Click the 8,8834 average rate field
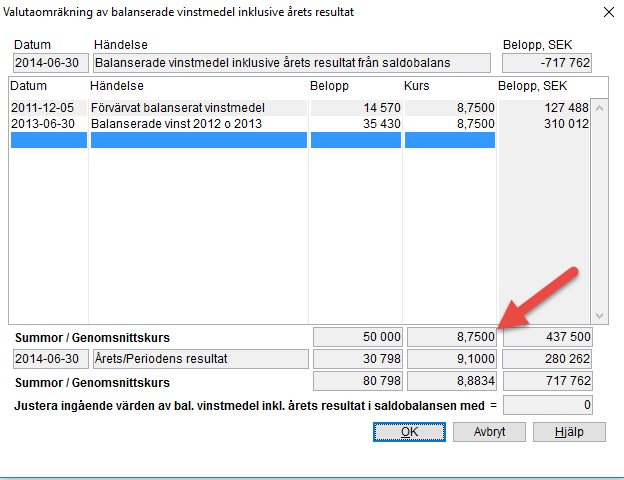 point(451,381)
